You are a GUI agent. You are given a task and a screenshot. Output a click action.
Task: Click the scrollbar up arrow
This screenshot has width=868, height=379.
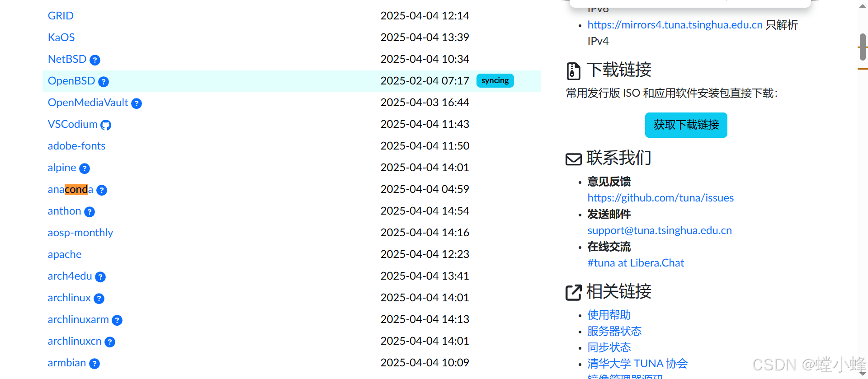pos(863,5)
